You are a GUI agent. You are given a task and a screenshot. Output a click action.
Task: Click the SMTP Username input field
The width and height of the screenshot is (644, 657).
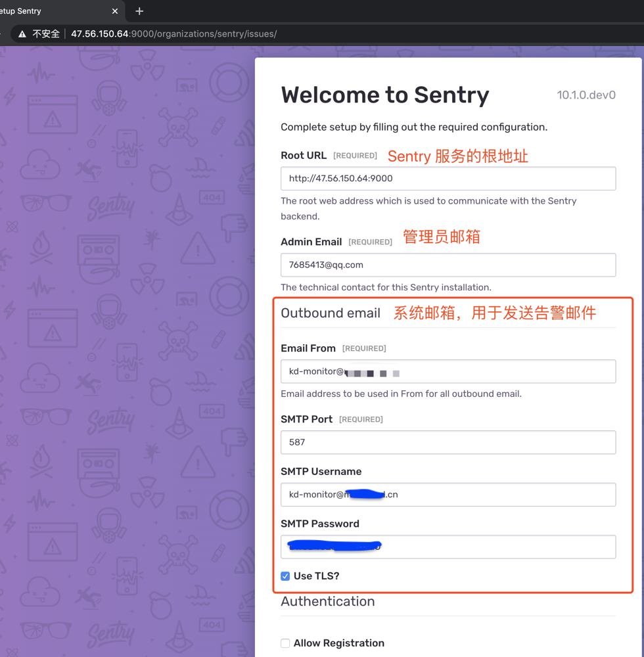click(448, 495)
